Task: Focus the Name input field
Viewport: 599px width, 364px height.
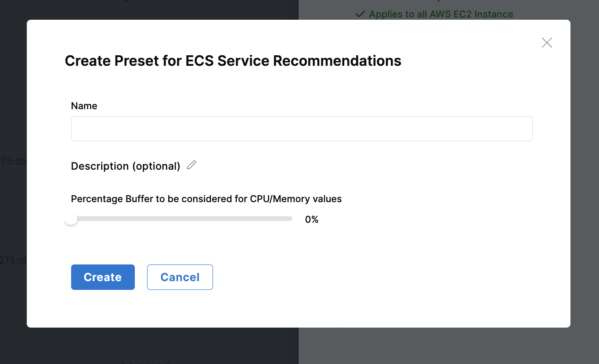Action: pos(301,128)
